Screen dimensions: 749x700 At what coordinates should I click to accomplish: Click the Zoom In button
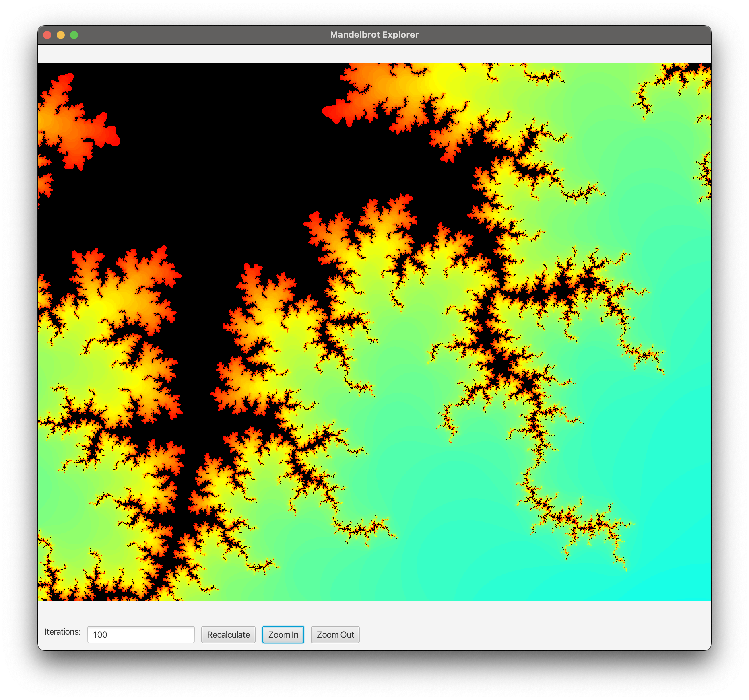pyautogui.click(x=283, y=634)
